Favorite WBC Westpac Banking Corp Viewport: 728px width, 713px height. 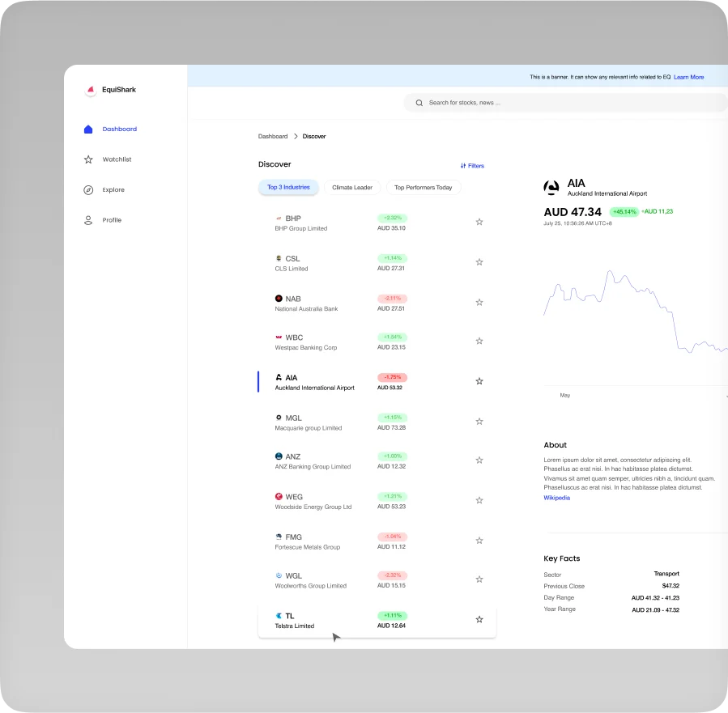[x=479, y=341]
